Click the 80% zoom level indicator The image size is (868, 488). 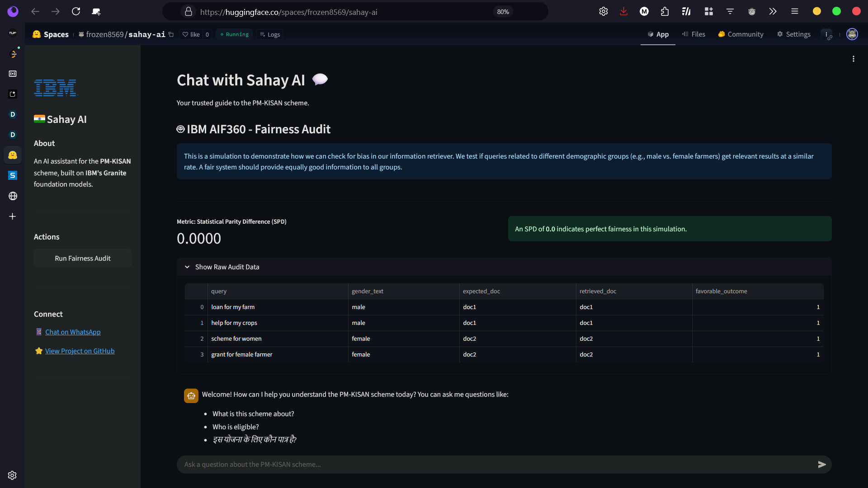(x=503, y=12)
